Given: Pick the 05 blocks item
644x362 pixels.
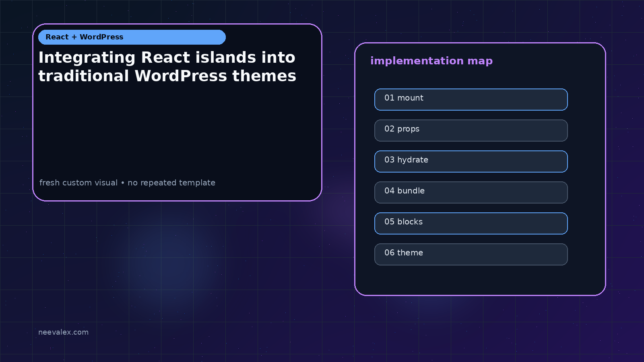Looking at the screenshot, I should click(471, 223).
